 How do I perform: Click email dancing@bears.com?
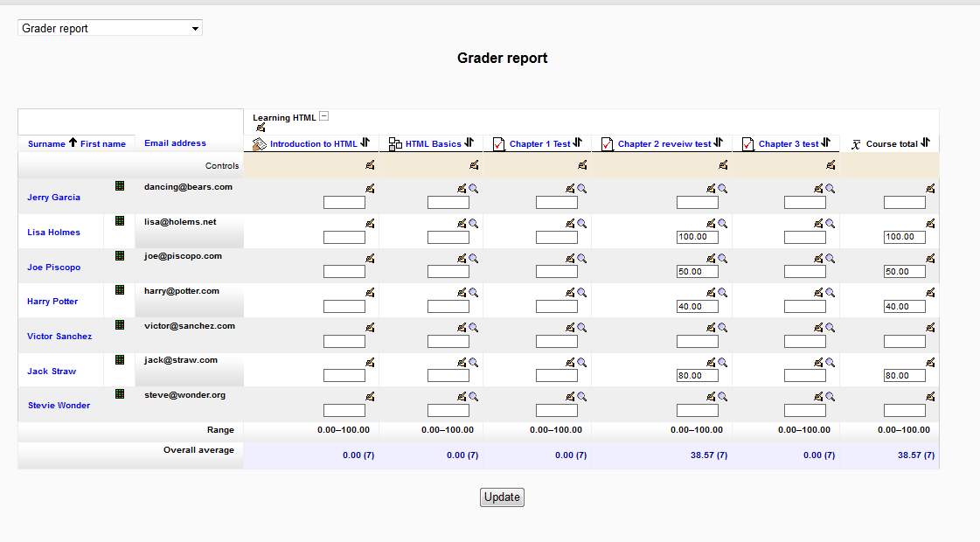click(x=188, y=187)
